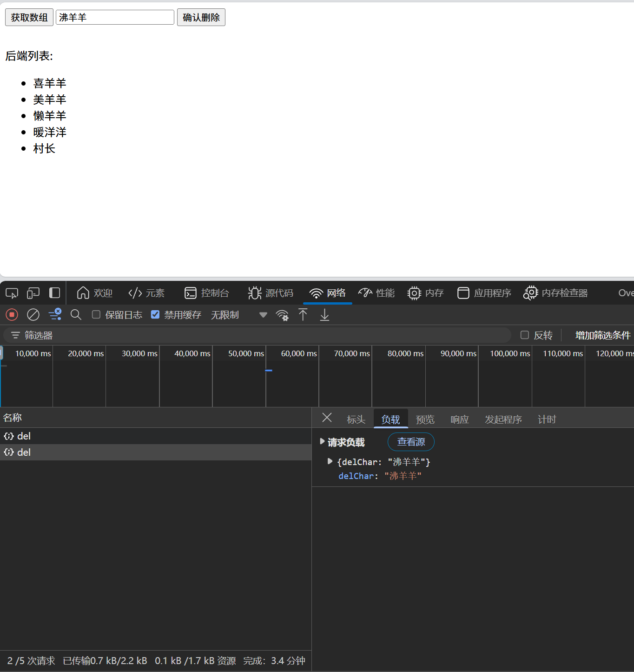Switch to the 源代码 sources tab
The width and height of the screenshot is (634, 672).
(x=271, y=293)
